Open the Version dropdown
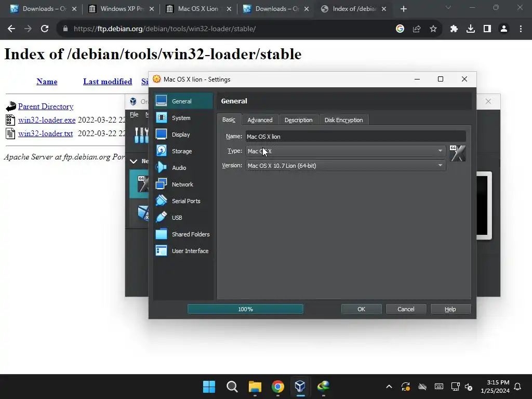 click(x=345, y=166)
